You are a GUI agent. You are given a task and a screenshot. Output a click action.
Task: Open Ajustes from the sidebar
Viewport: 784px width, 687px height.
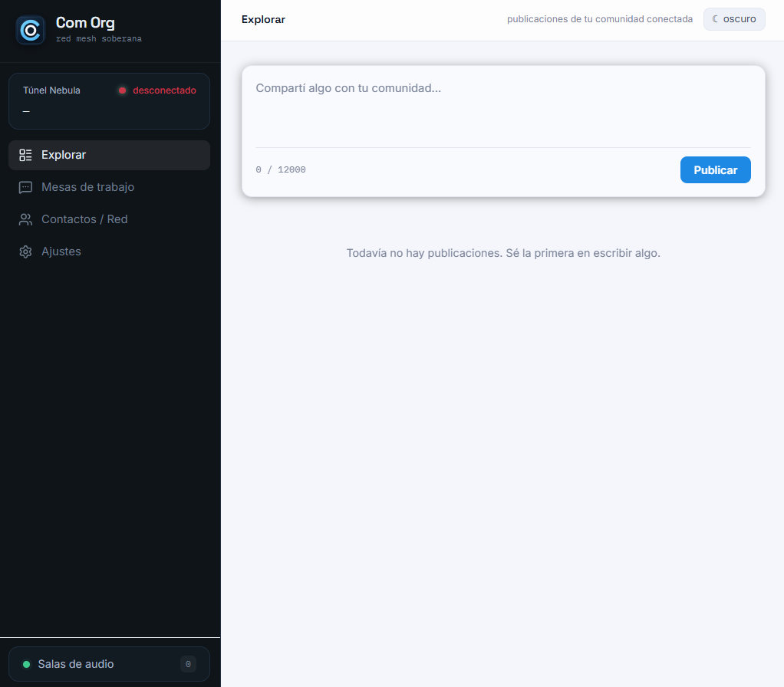pos(109,251)
